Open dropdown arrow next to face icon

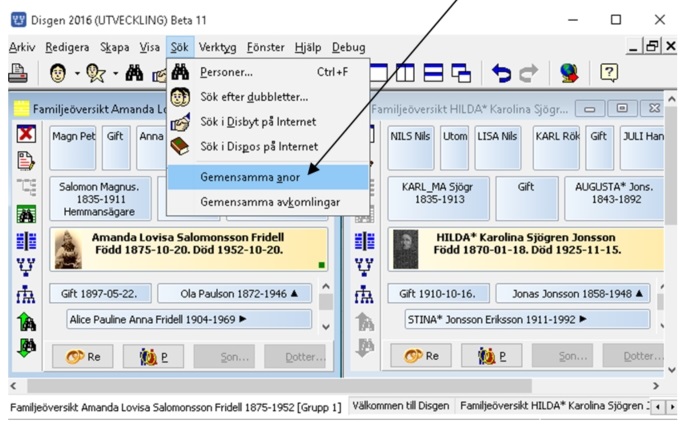click(77, 74)
